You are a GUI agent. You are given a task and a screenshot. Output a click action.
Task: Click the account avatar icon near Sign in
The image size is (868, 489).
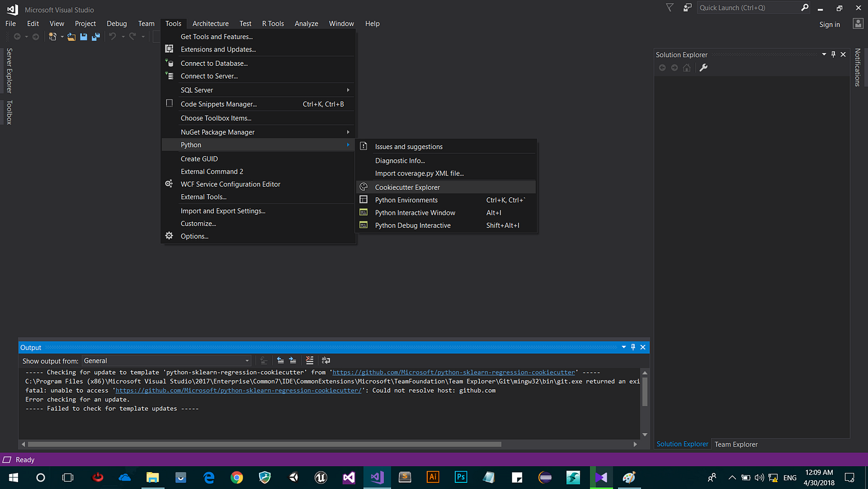pos(857,24)
